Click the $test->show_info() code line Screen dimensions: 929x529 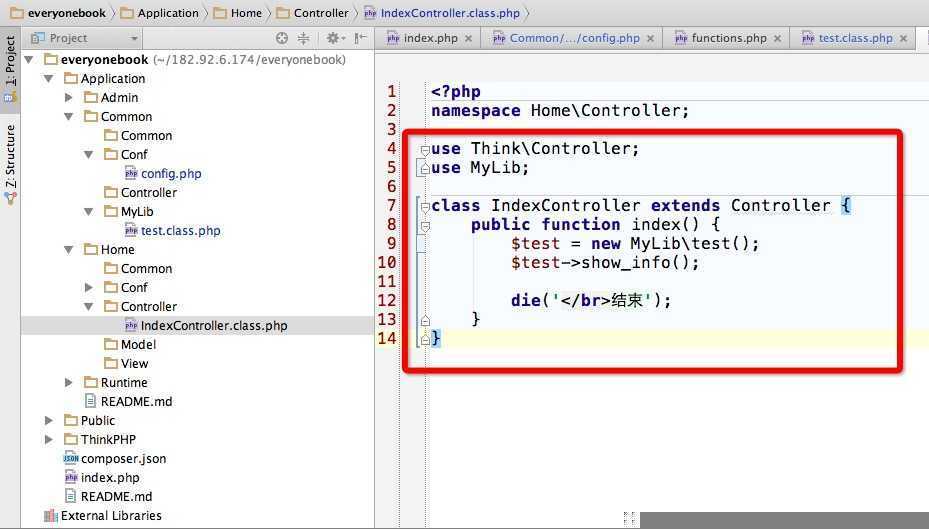605,262
